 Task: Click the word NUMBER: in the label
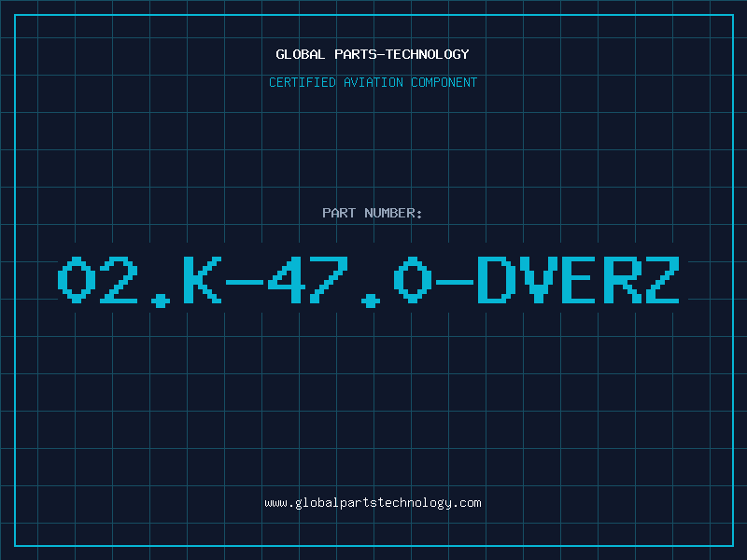point(393,213)
